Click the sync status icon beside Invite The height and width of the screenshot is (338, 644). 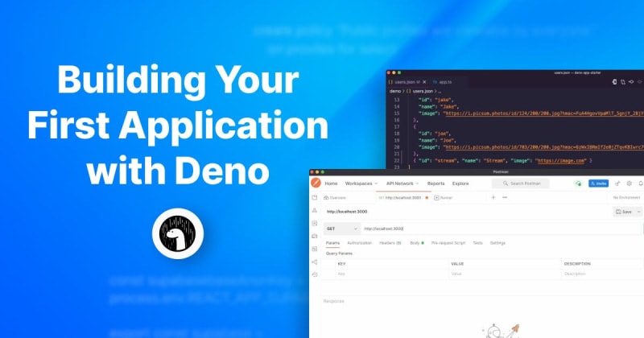tap(578, 183)
